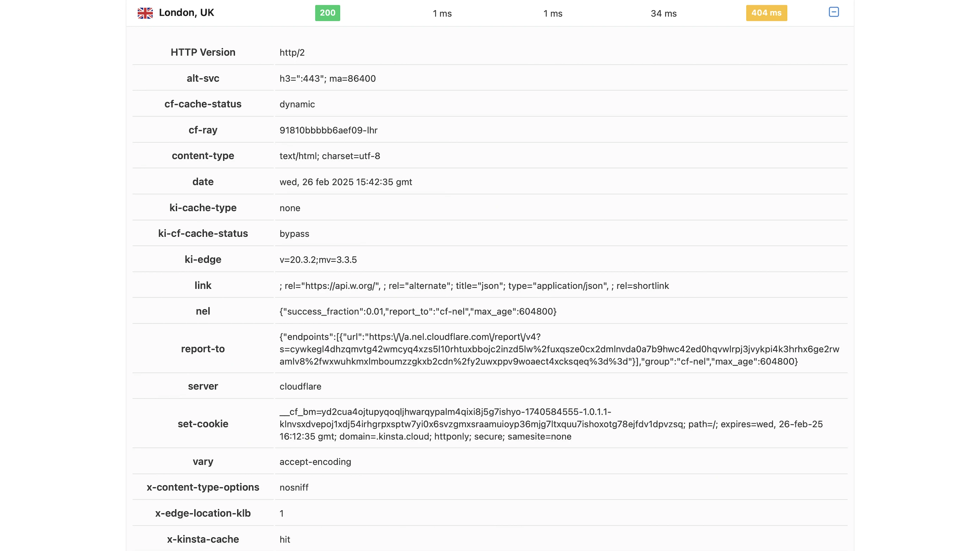Screen dimensions: 980x551
Task: Click the content-type text/html value
Action: click(329, 156)
